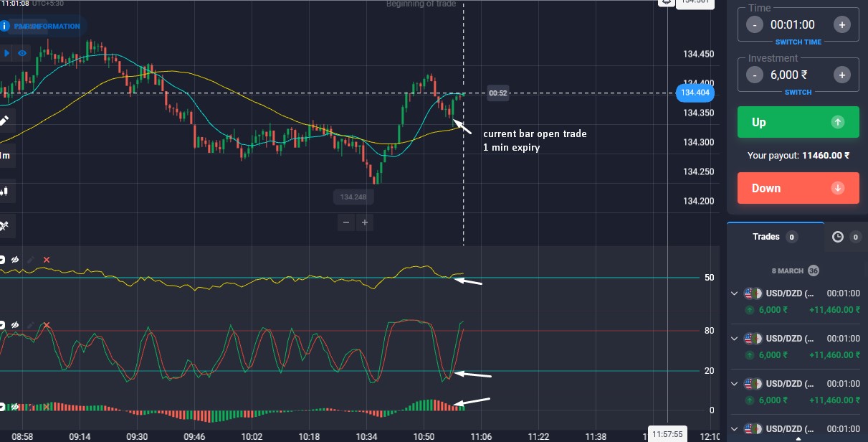Click the 11:57:55 crosshair time label
This screenshot has width=868, height=442.
coord(667,433)
